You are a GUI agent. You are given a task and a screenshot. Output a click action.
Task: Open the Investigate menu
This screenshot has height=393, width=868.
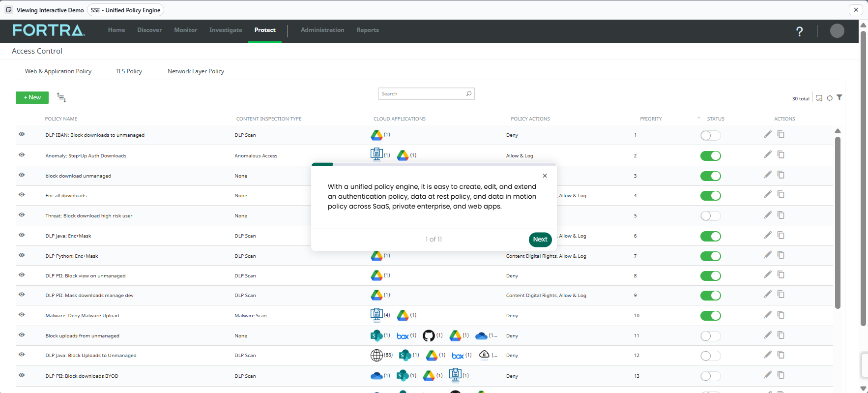(226, 30)
